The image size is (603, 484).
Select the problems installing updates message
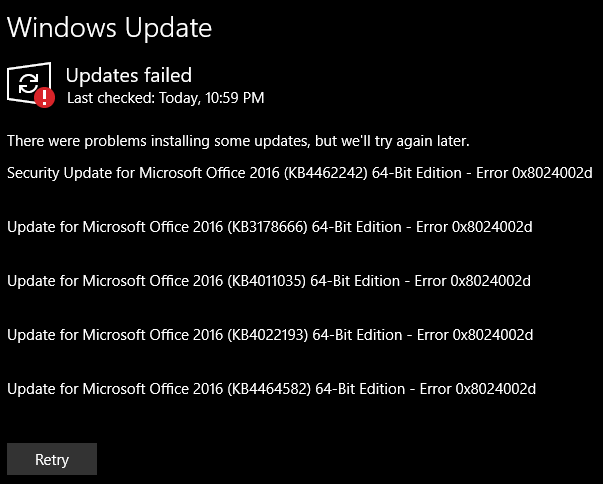238,141
